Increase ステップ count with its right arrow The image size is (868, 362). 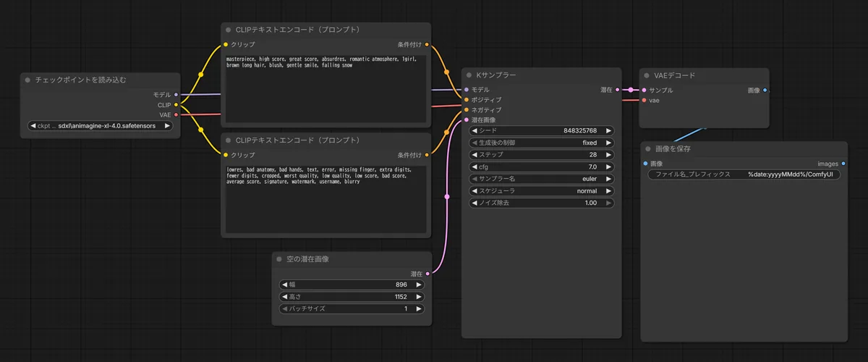(609, 155)
